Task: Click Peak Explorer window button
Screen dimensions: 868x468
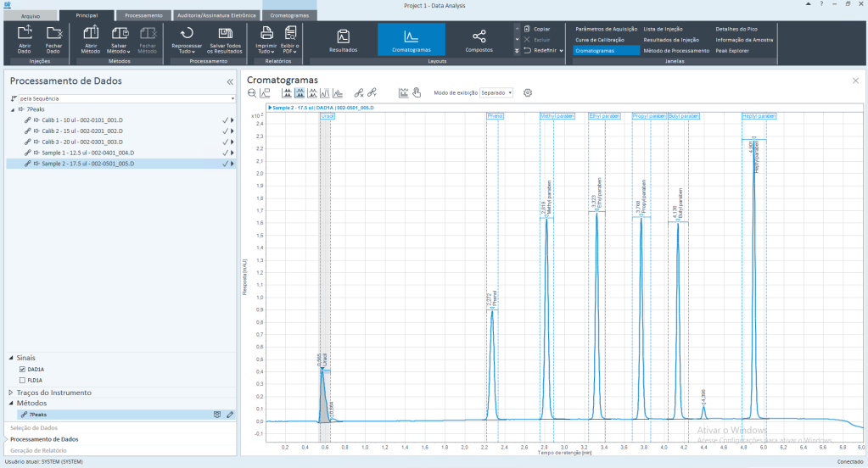Action: (732, 50)
